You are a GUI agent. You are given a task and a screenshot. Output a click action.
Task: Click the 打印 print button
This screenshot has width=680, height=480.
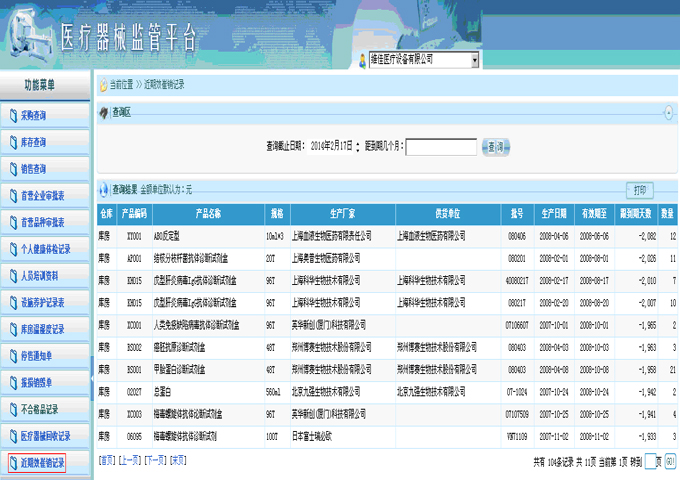640,190
